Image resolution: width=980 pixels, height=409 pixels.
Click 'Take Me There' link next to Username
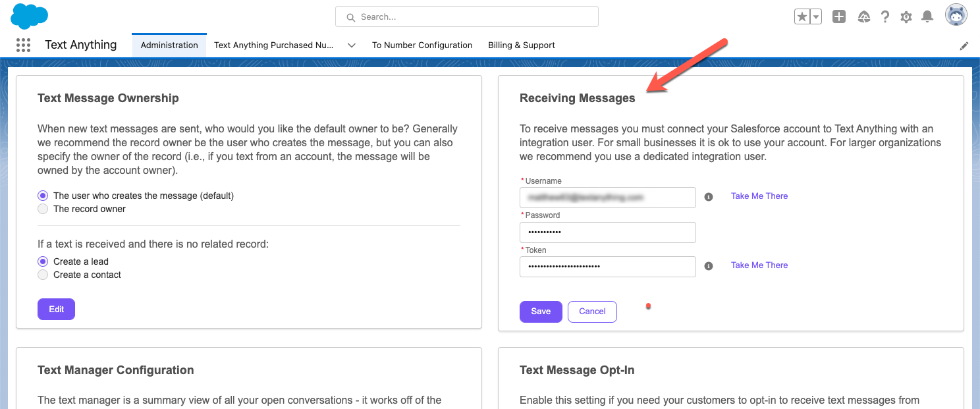pyautogui.click(x=759, y=196)
